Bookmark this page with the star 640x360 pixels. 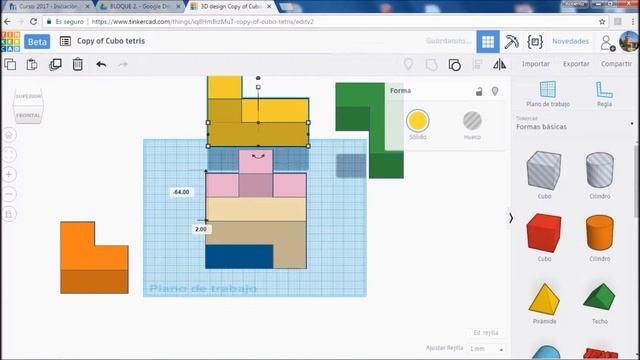tap(602, 22)
